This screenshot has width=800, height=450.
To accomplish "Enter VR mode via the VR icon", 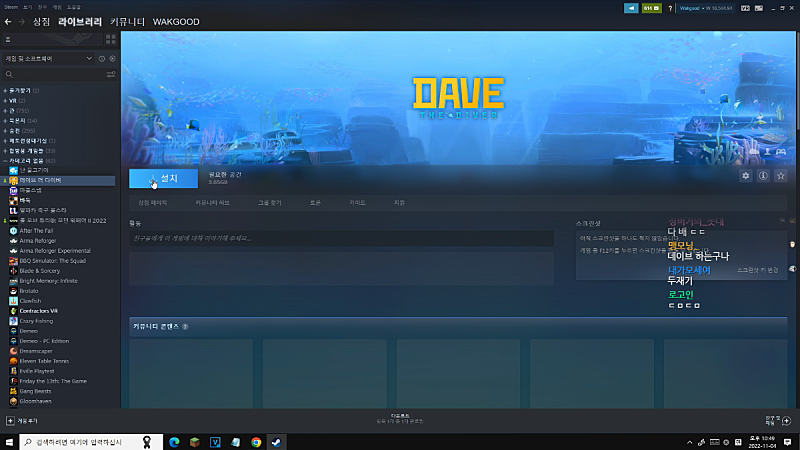I will tap(745, 8).
